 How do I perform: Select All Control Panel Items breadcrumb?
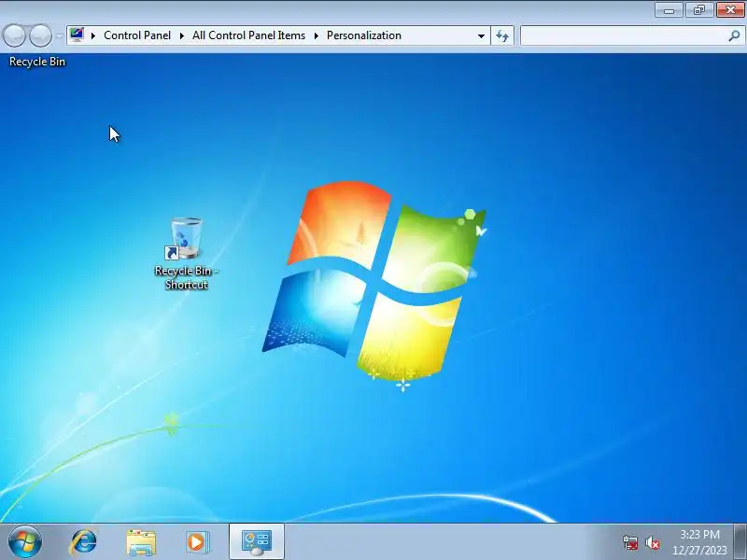tap(248, 35)
